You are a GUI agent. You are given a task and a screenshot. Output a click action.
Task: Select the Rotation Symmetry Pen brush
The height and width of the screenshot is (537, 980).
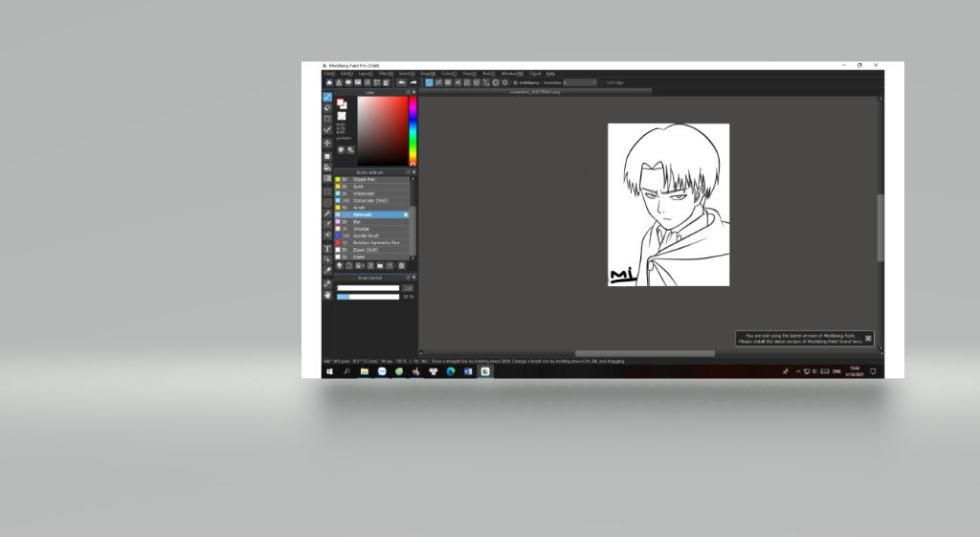click(372, 242)
